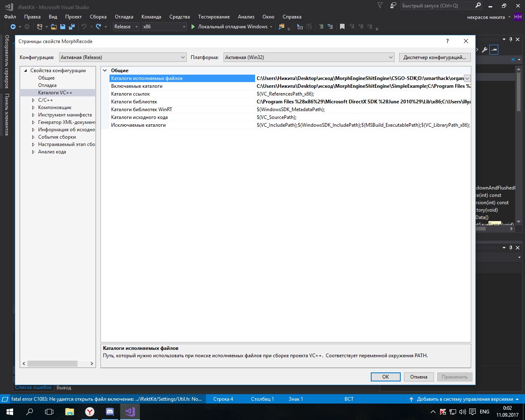
Task: Click the question mark help button
Action: 447,41
